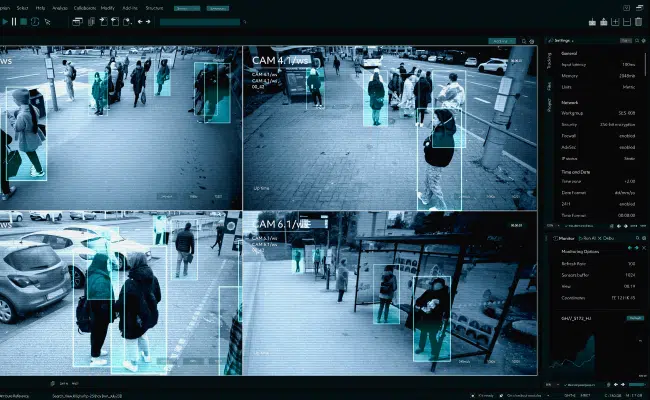Click the Refresh Rate value

pyautogui.click(x=631, y=264)
